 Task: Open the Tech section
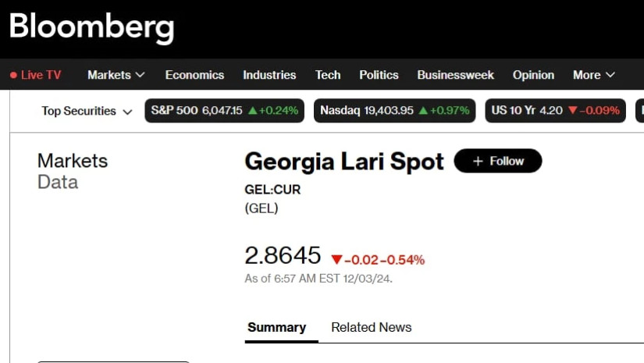pos(328,75)
